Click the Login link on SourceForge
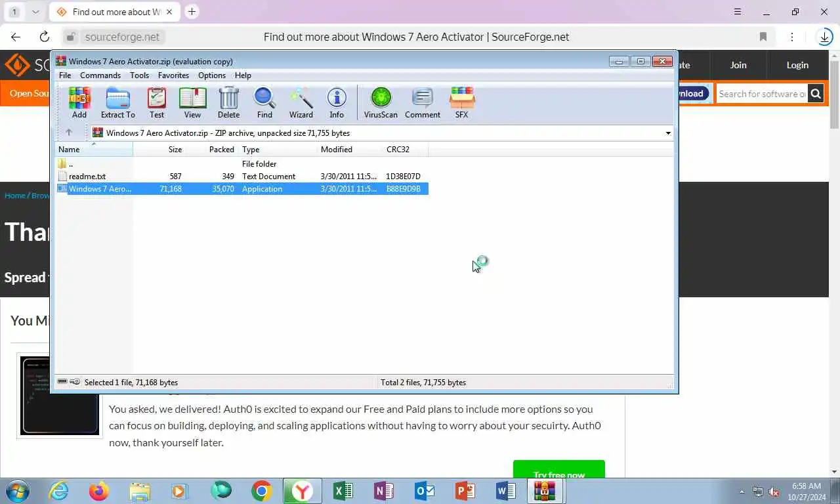The height and width of the screenshot is (504, 840). (797, 65)
